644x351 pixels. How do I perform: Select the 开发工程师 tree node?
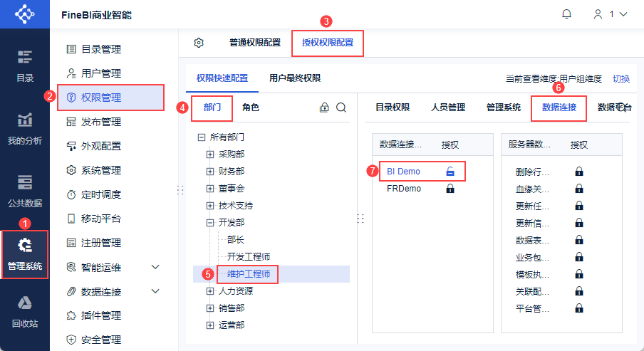pyautogui.click(x=248, y=256)
